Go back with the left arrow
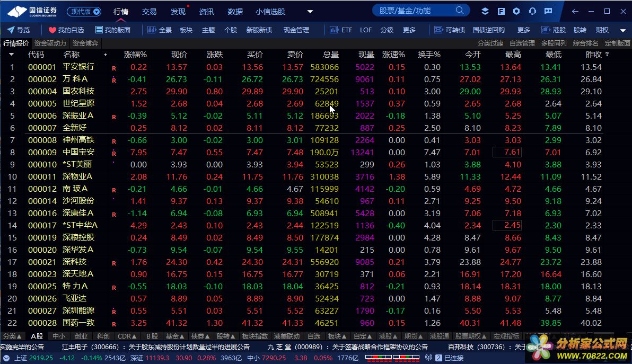 [x=575, y=11]
